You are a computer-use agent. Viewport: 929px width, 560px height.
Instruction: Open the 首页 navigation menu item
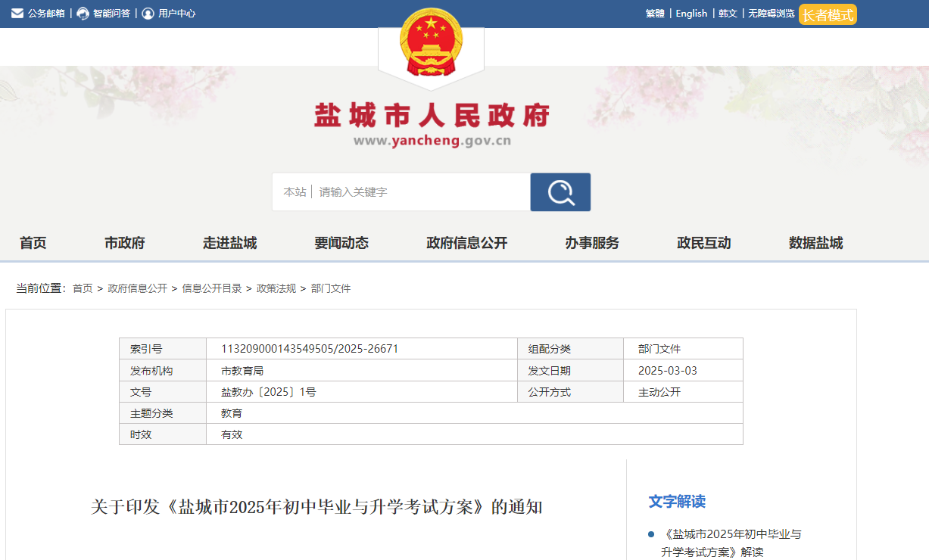coord(33,243)
